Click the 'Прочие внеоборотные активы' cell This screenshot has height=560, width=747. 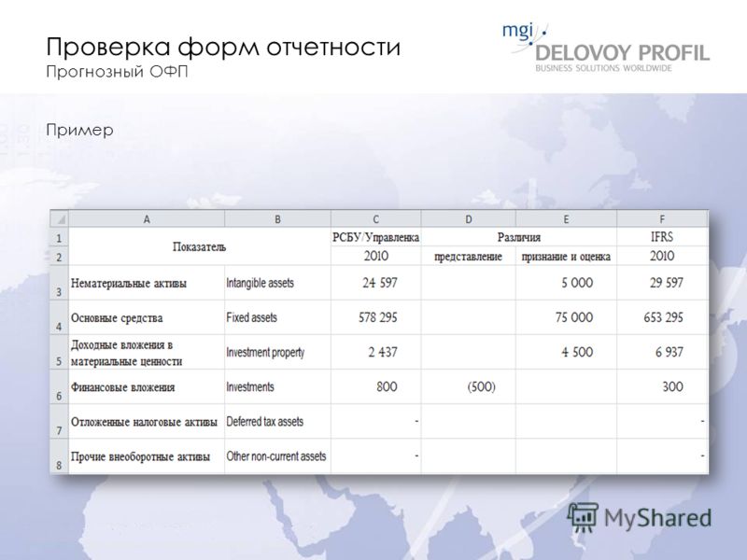(x=147, y=456)
